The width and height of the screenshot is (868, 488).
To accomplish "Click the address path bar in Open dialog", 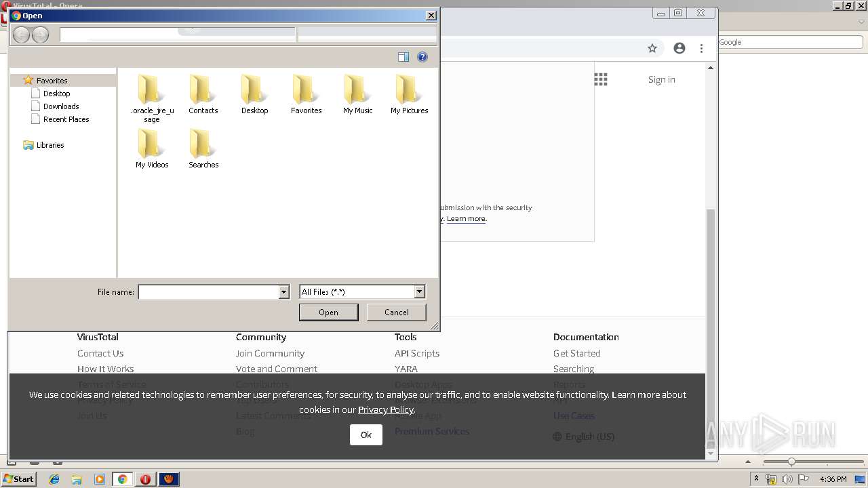I will coord(178,35).
